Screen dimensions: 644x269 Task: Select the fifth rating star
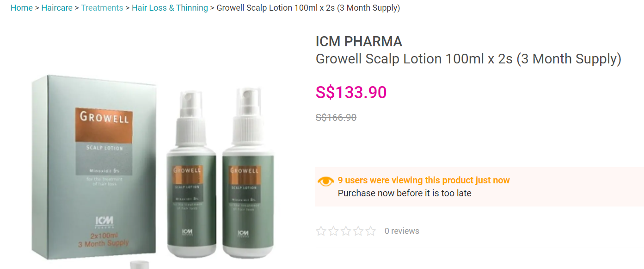click(371, 231)
